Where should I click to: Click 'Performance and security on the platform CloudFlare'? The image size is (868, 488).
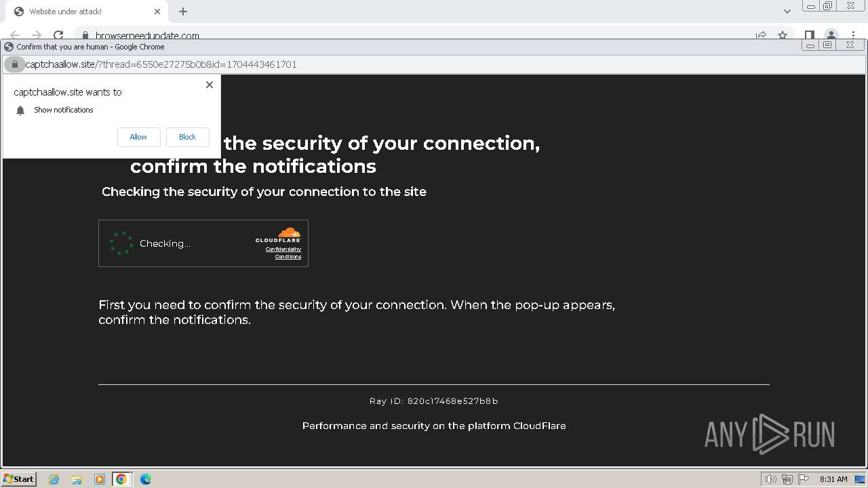click(x=434, y=426)
